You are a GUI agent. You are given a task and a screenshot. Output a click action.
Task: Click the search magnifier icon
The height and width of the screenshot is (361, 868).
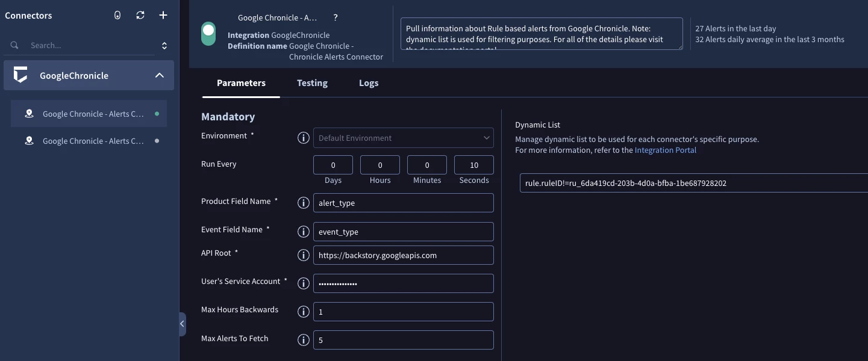click(x=14, y=45)
